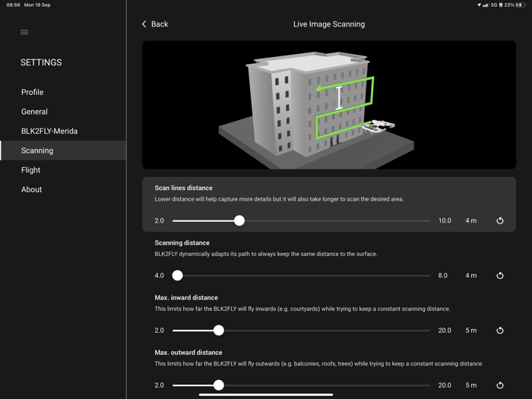Click the Scan lines distance label
The image size is (532, 399).
[184, 188]
